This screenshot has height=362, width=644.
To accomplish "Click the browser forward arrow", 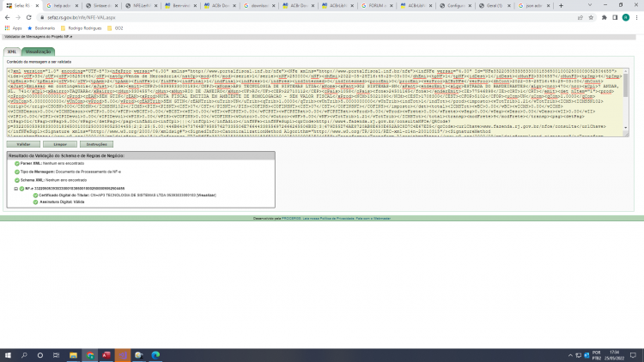I will [18, 18].
